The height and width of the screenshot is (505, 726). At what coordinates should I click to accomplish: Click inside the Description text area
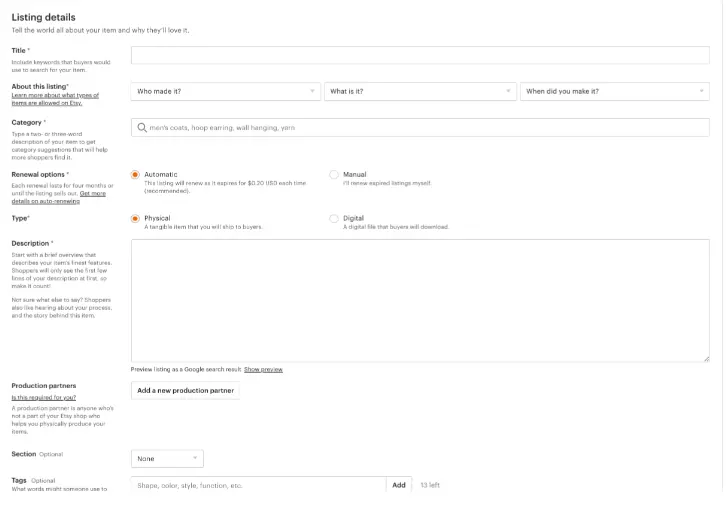click(420, 300)
